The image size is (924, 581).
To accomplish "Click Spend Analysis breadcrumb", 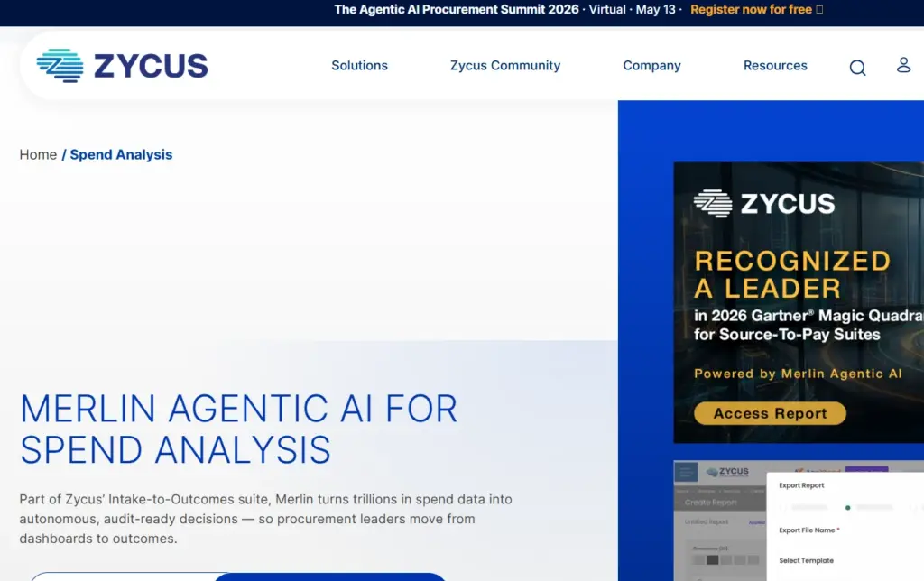I will [x=122, y=154].
